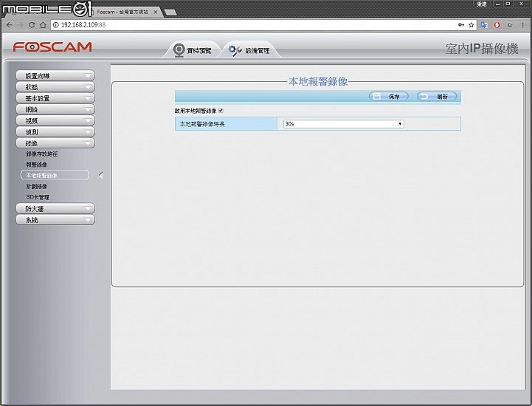
Task: Expand the 基本設置 menu section
Action: tap(55, 98)
